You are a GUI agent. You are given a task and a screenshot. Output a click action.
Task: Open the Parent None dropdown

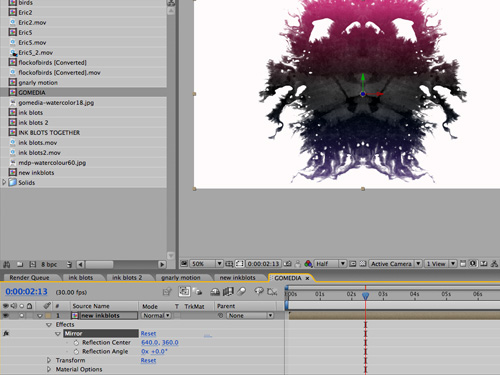click(x=250, y=315)
